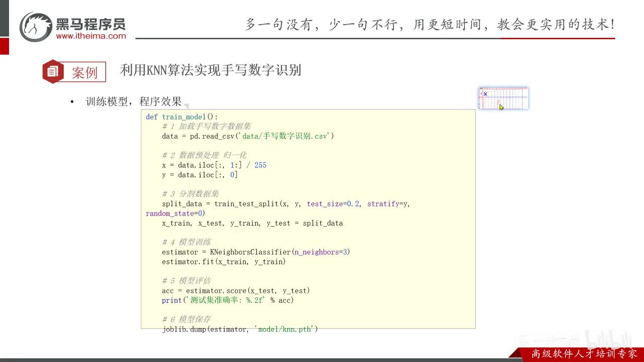Image resolution: width=644 pixels, height=362 pixels.
Task: Click the comment # 5 模型评估
Action: click(186, 281)
